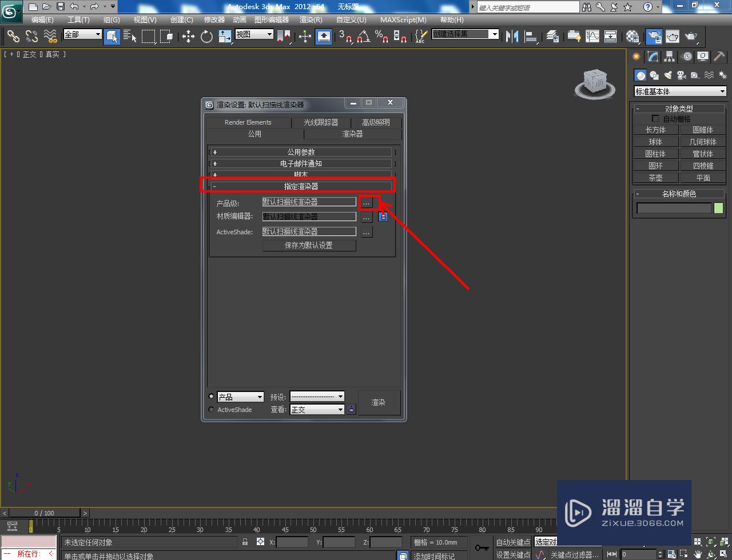
Task: Select Lights category in Create panel
Action: (667, 75)
